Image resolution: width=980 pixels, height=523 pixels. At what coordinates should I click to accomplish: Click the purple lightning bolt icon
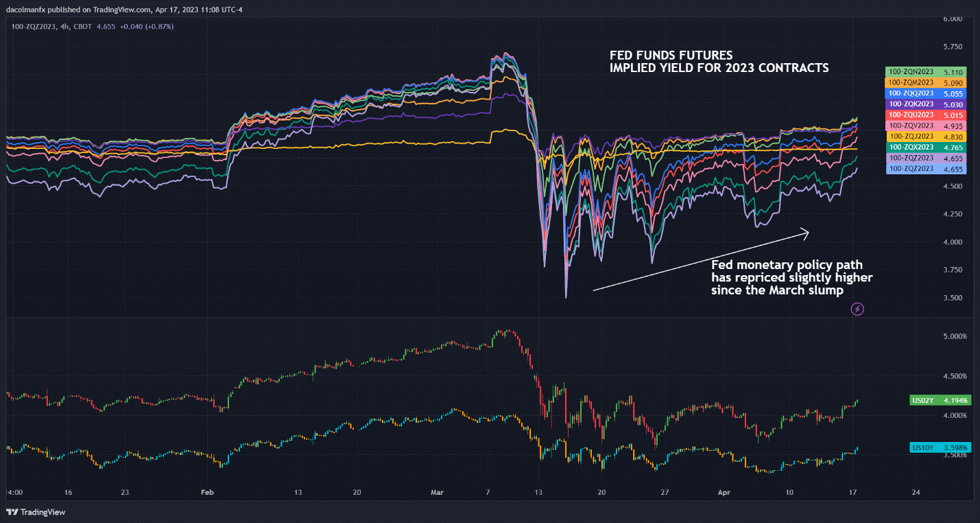click(857, 310)
